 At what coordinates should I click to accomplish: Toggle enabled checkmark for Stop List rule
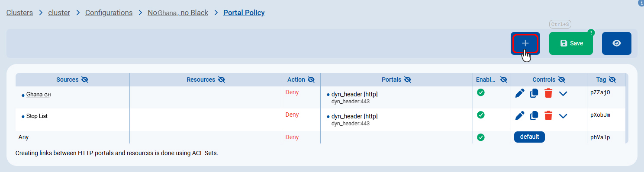(480, 115)
